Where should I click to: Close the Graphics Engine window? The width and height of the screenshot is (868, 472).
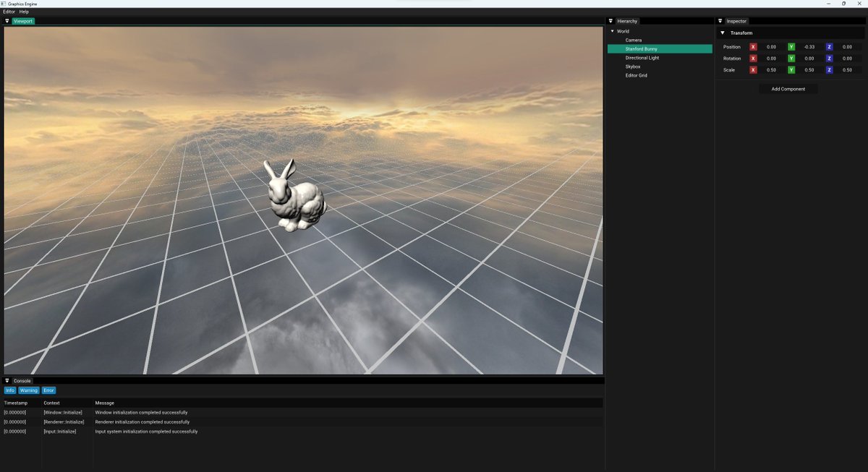click(860, 4)
